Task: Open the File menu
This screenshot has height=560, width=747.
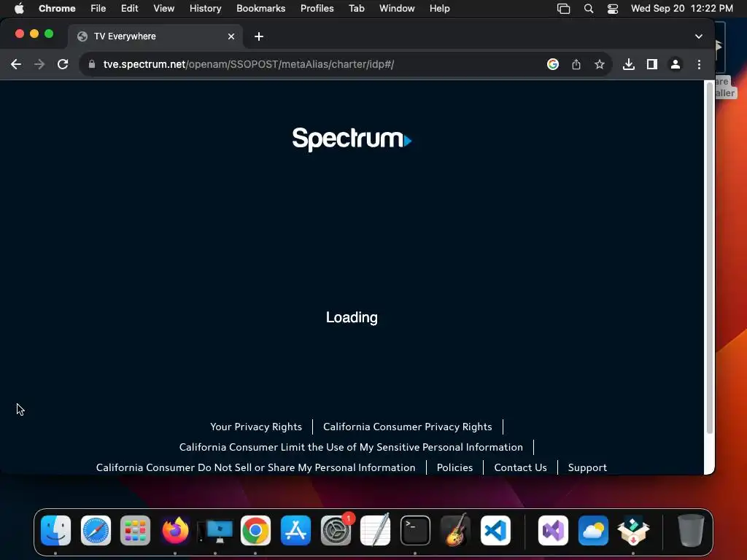Action: pyautogui.click(x=98, y=8)
